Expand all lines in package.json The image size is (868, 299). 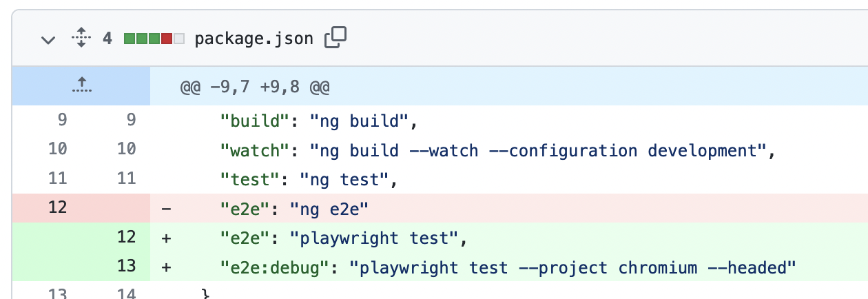(81, 38)
